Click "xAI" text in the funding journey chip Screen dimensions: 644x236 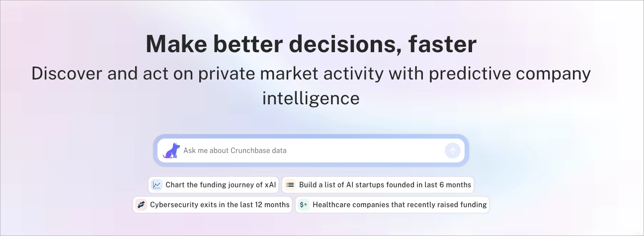(270, 185)
